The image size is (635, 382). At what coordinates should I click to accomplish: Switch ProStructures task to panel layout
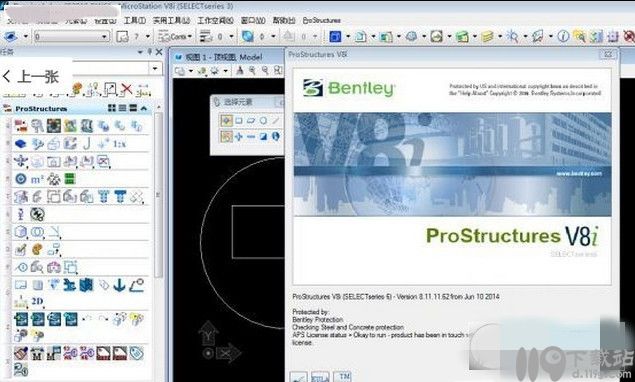tap(133, 108)
